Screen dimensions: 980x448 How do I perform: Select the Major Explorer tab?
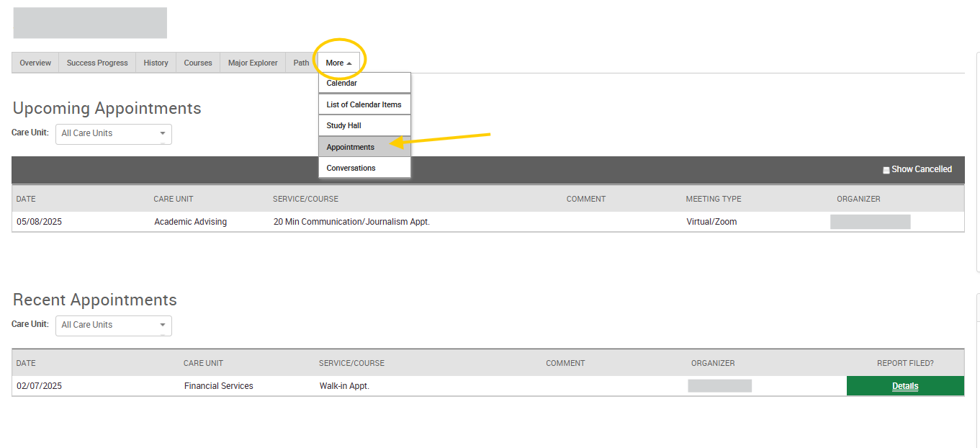pyautogui.click(x=253, y=63)
